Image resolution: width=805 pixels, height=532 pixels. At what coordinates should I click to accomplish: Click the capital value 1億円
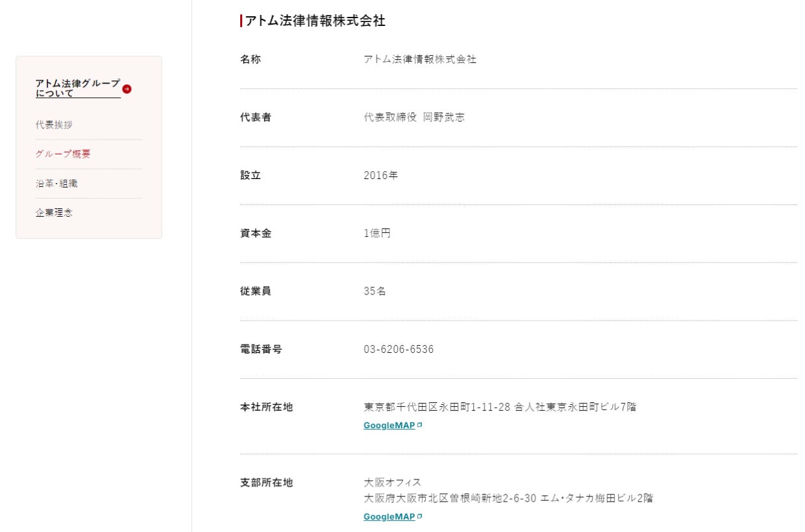377,234
